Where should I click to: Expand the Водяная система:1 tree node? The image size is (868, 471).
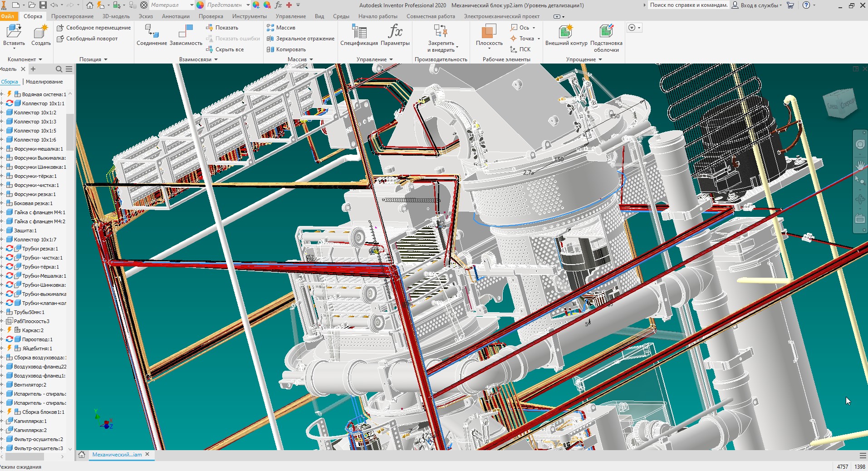(x=2, y=94)
